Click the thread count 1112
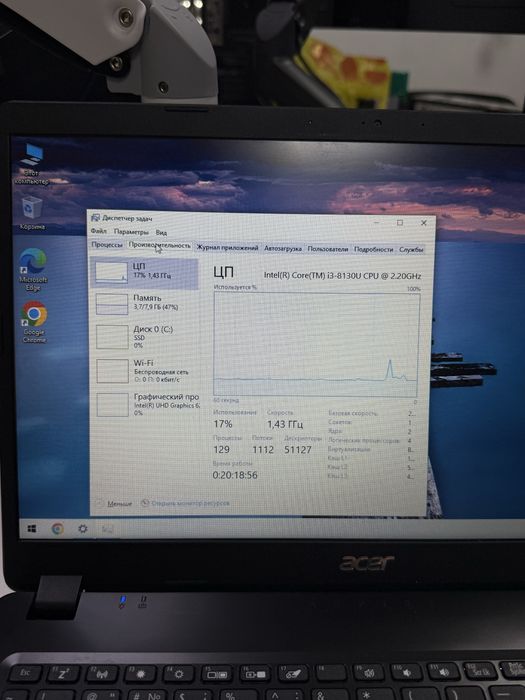This screenshot has width=525, height=700. tap(263, 450)
